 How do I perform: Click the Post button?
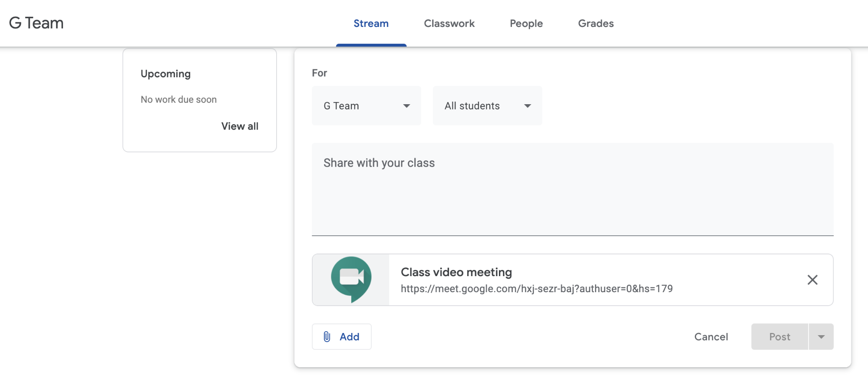pos(779,336)
